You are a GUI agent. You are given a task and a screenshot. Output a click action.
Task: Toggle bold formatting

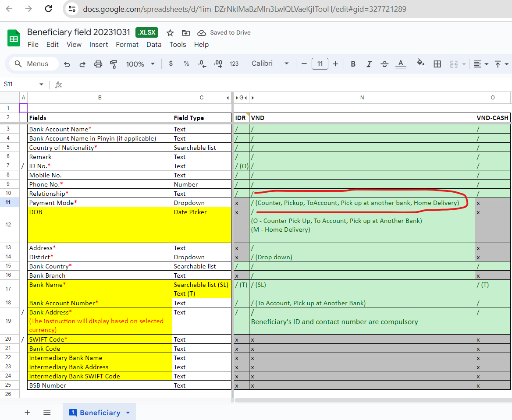(353, 64)
